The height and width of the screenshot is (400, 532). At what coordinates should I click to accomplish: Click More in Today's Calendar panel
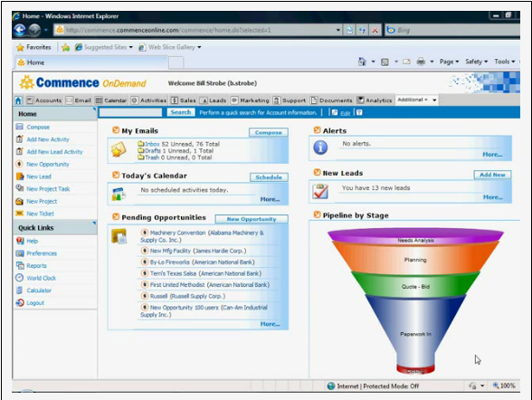click(x=270, y=199)
